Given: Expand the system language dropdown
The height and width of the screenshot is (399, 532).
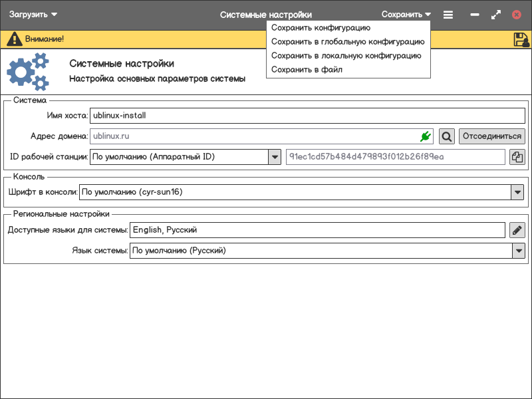Looking at the screenshot, I should (x=518, y=251).
